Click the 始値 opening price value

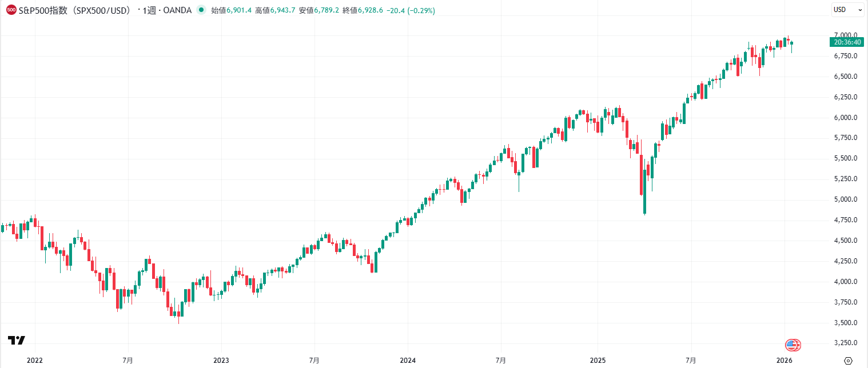(230, 10)
